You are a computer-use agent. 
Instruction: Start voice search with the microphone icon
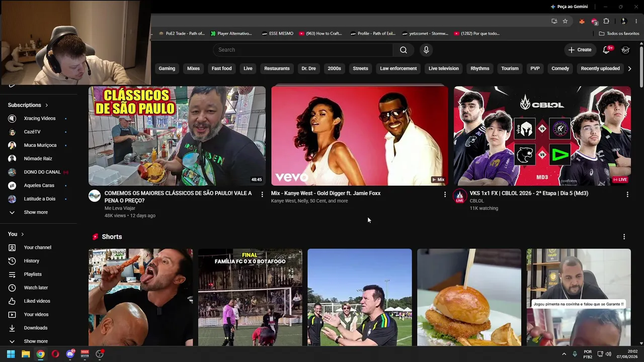pyautogui.click(x=426, y=50)
